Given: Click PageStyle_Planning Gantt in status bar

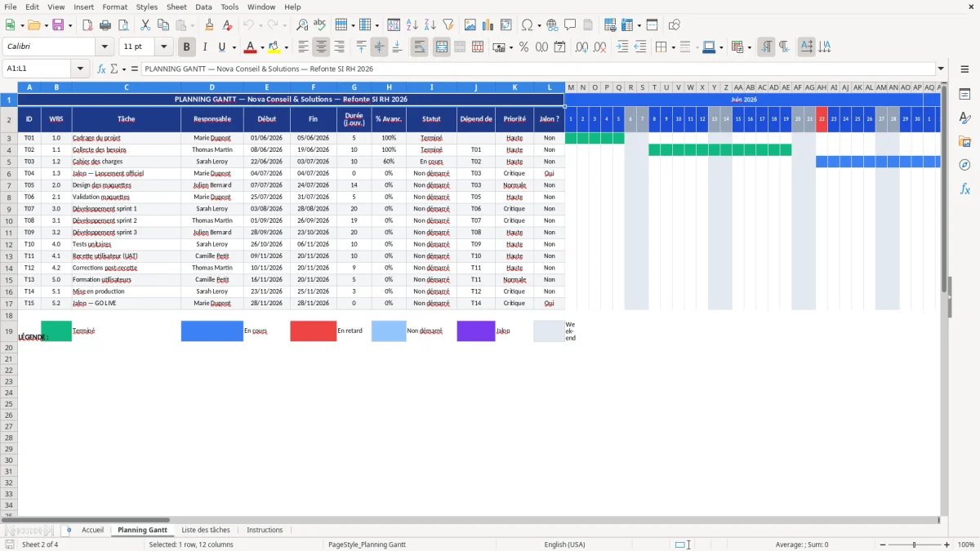Looking at the screenshot, I should (367, 544).
